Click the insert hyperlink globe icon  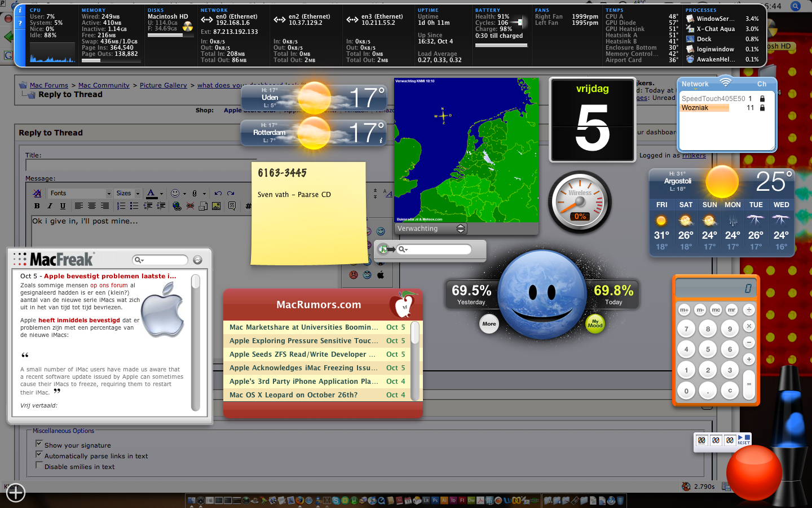(x=177, y=206)
